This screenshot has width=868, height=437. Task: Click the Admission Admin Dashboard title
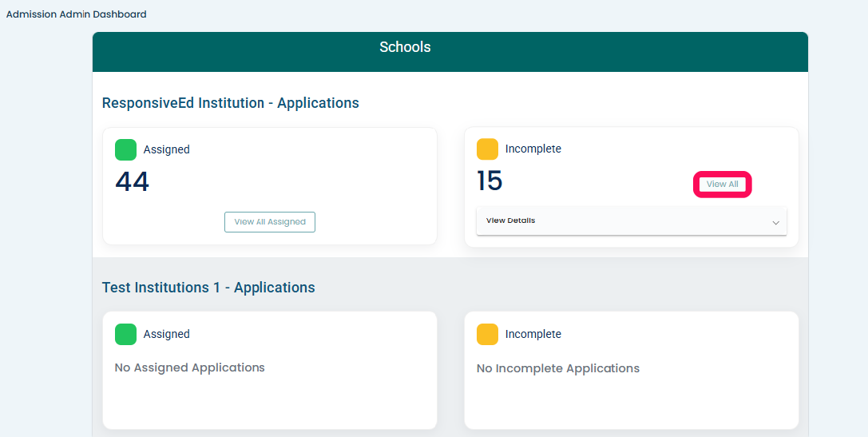click(x=77, y=14)
